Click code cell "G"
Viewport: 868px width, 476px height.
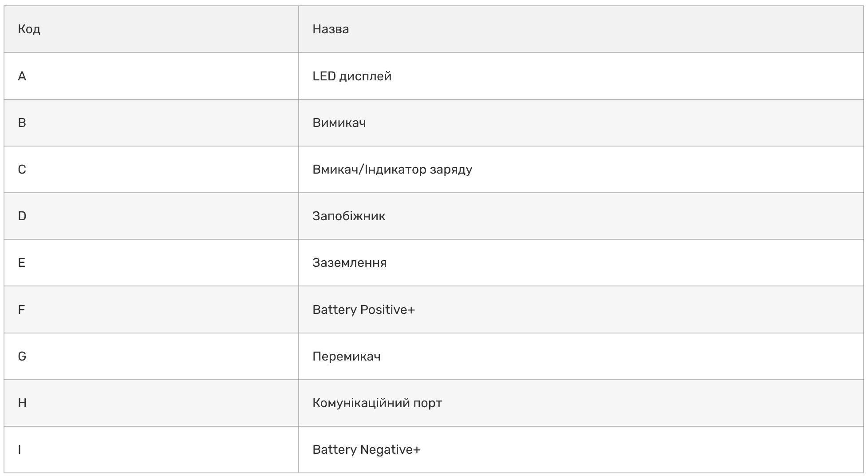pos(22,357)
